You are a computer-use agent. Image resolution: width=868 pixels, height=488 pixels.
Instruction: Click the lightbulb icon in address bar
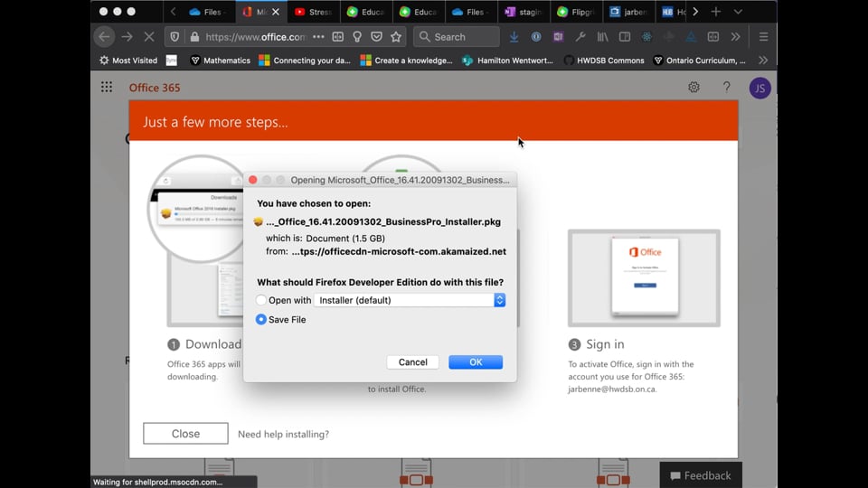[x=357, y=37]
